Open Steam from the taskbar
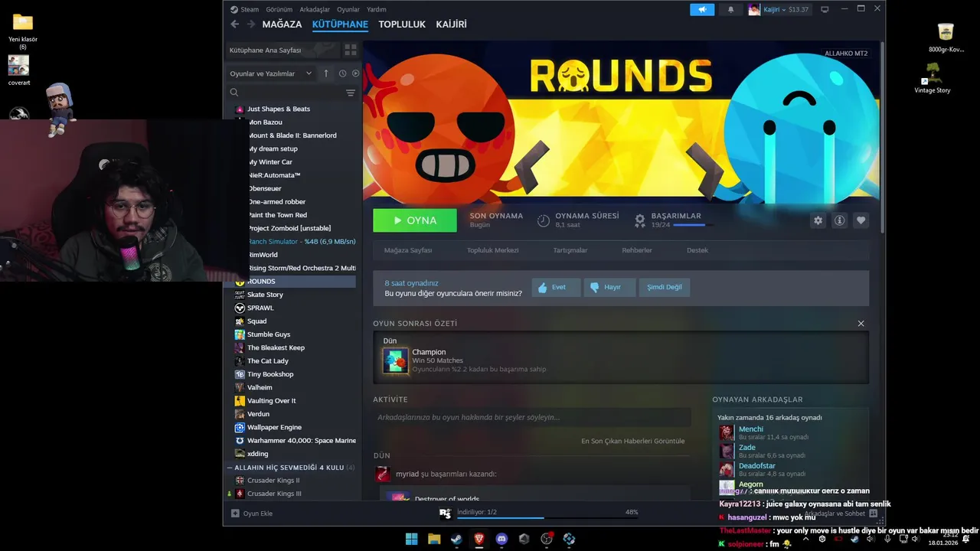The height and width of the screenshot is (551, 980). 456,539
